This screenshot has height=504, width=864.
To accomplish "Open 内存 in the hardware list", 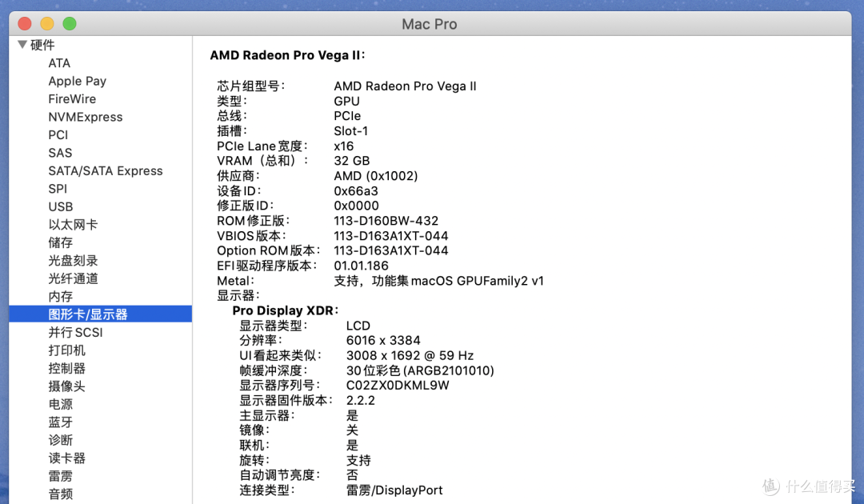I will (61, 296).
